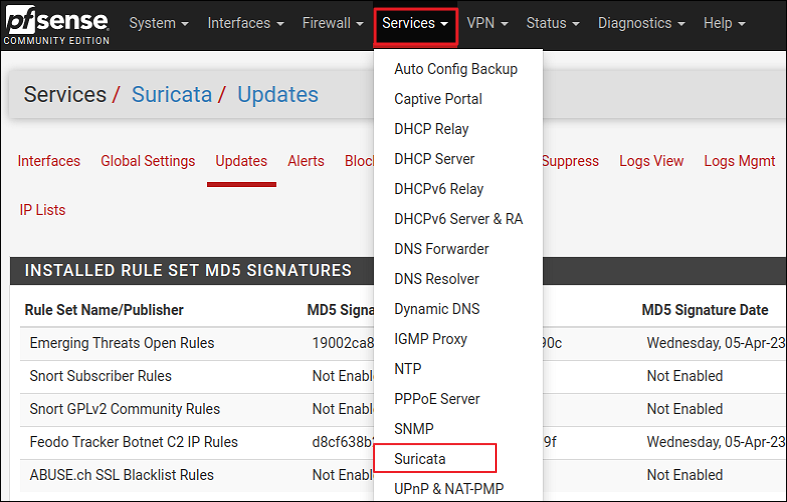Image resolution: width=787 pixels, height=502 pixels.
Task: Select Captive Portal menu entry
Action: click(438, 99)
